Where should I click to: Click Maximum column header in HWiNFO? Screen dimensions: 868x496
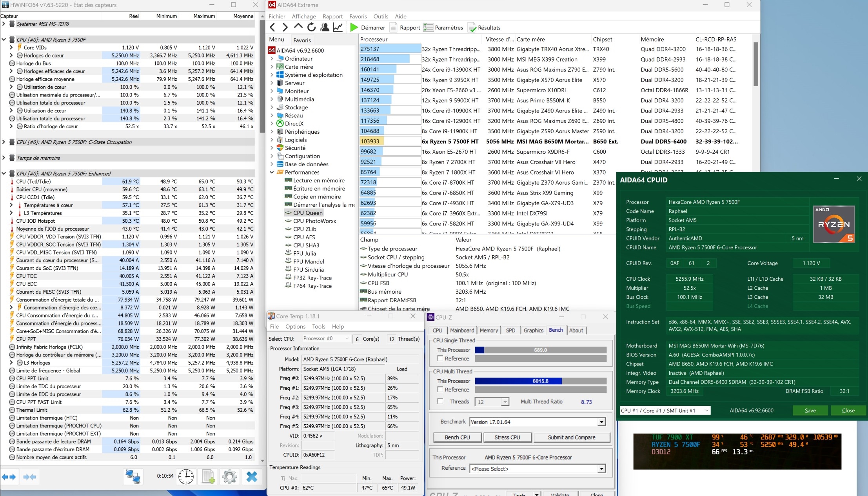[204, 16]
